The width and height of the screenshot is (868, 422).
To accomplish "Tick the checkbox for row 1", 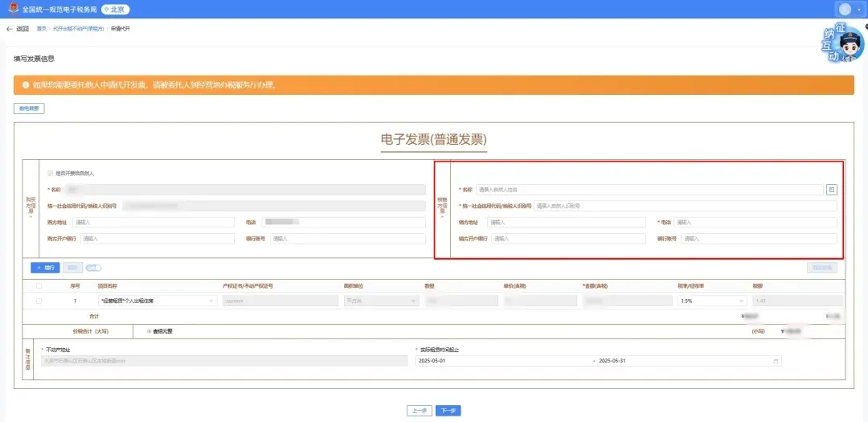I will (x=39, y=301).
